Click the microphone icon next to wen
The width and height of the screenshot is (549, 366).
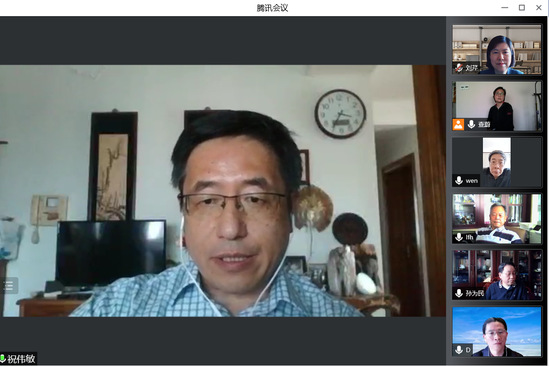pos(459,180)
